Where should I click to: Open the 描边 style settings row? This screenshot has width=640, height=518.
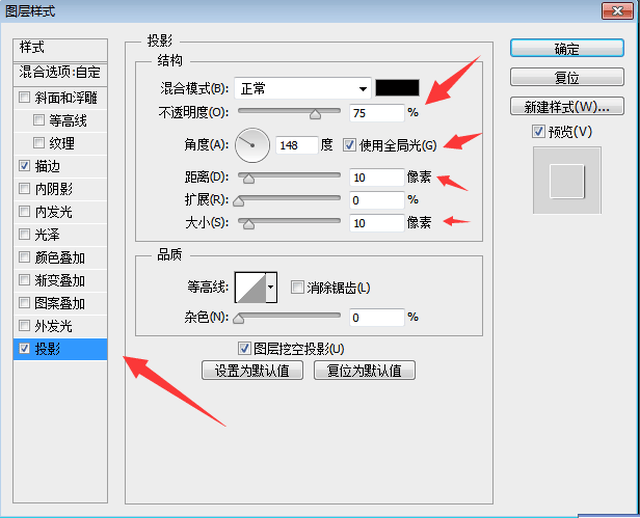pos(60,166)
